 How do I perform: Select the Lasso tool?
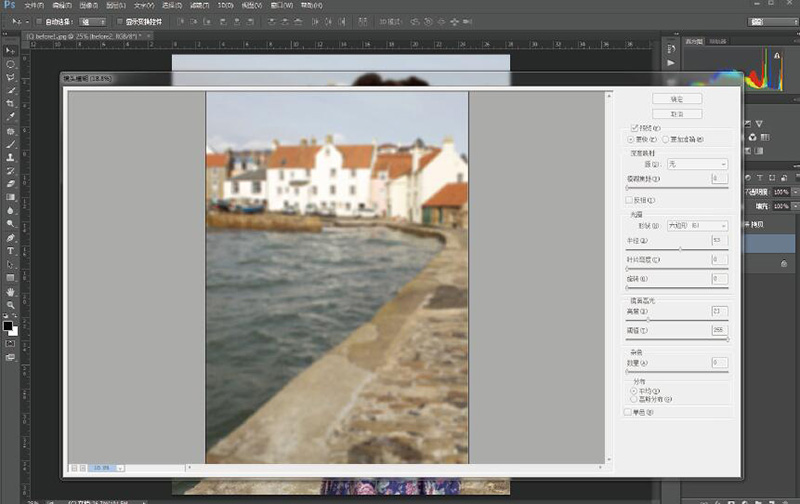10,77
